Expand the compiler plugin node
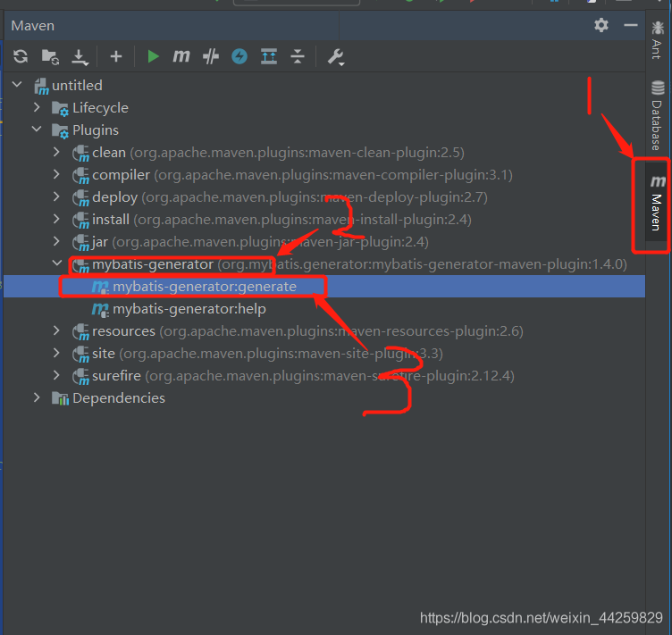 pos(56,174)
